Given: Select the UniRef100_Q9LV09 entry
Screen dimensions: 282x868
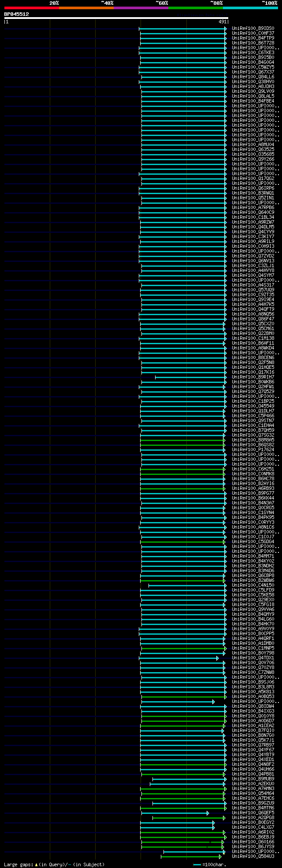Looking at the screenshot, I should point(253,92).
